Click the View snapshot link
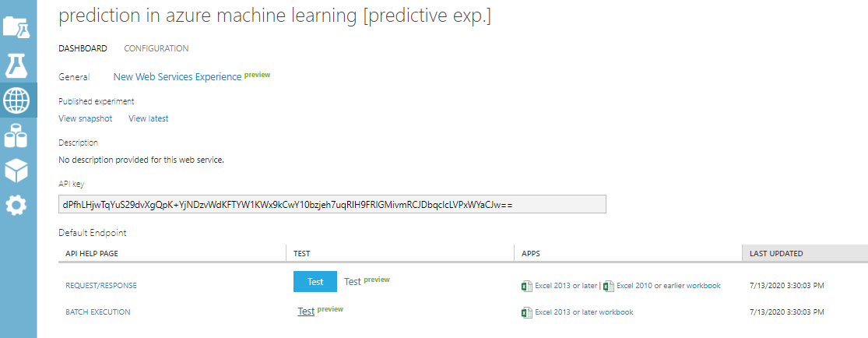This screenshot has width=868, height=338. 85,118
